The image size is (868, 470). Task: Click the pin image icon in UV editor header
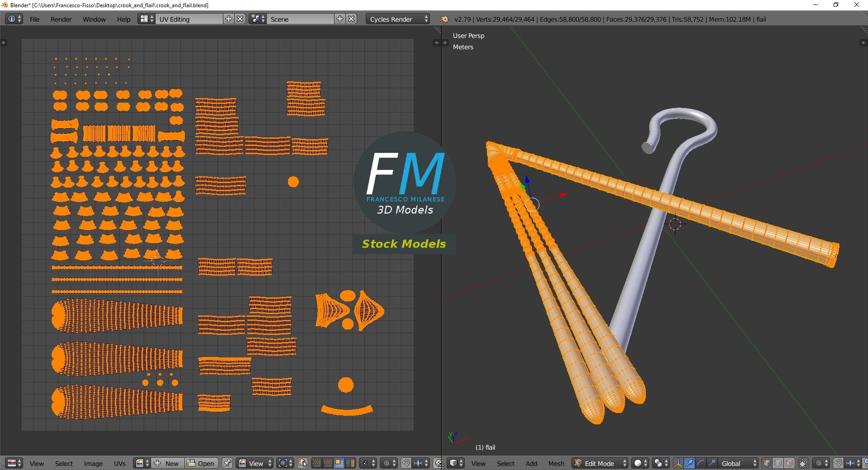227,463
